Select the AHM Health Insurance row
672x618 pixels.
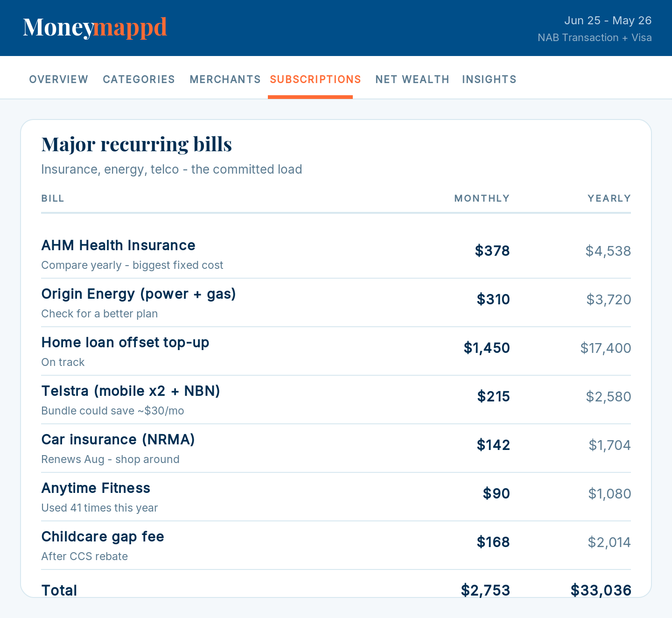336,254
